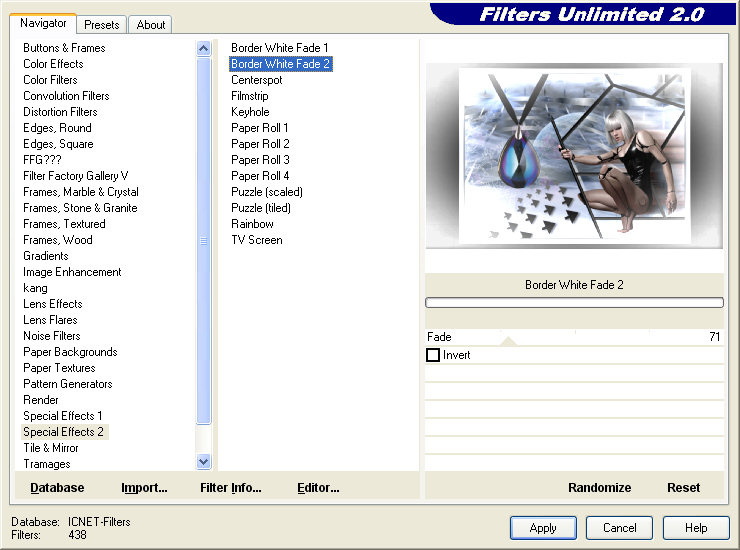740x550 pixels.
Task: Randomize the filter settings
Action: (599, 487)
